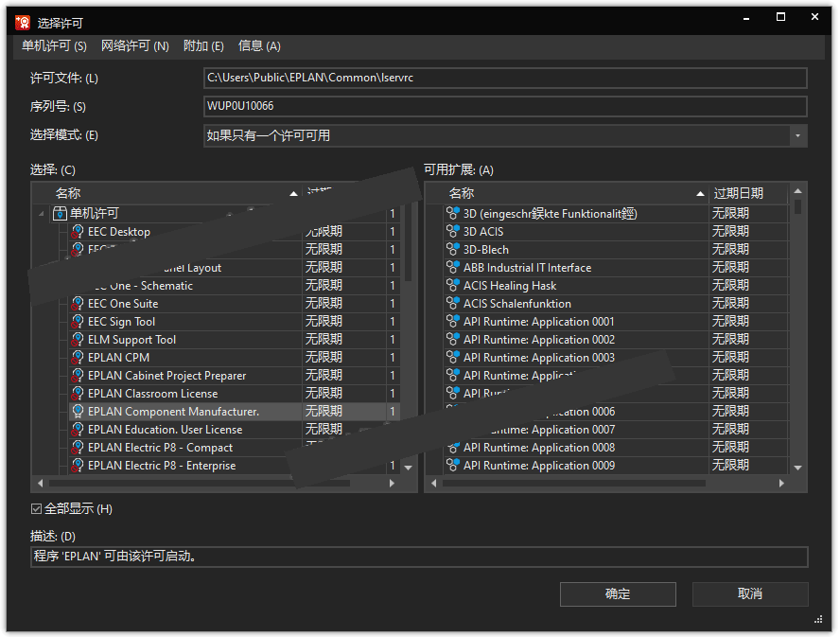Click the API Runtime: Application 0002 icon
840x637 pixels.
click(x=453, y=340)
